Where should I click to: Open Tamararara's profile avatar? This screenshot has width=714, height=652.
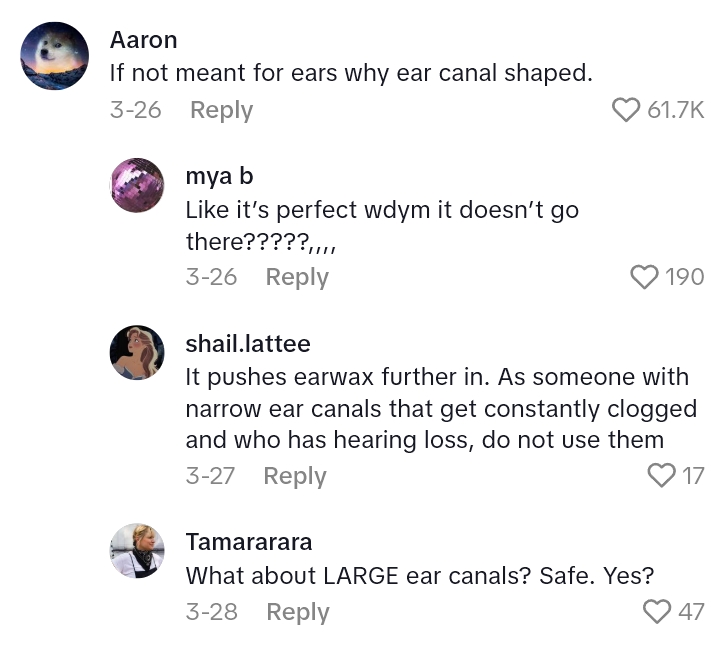pyautogui.click(x=136, y=550)
